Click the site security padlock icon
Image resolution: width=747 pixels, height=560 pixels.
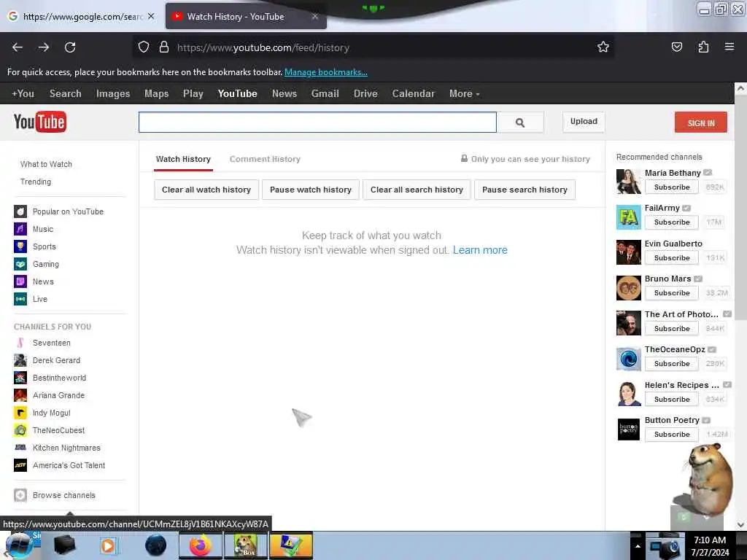point(164,47)
